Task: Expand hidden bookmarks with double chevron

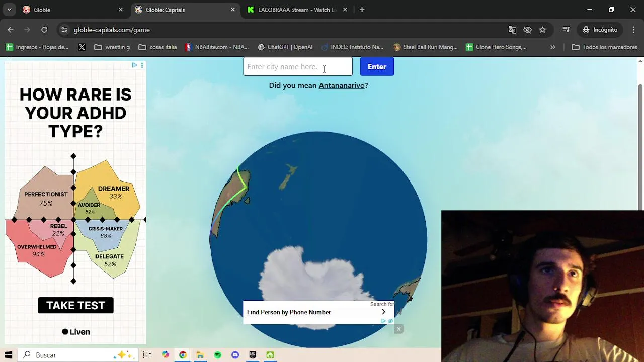Action: [x=553, y=47]
